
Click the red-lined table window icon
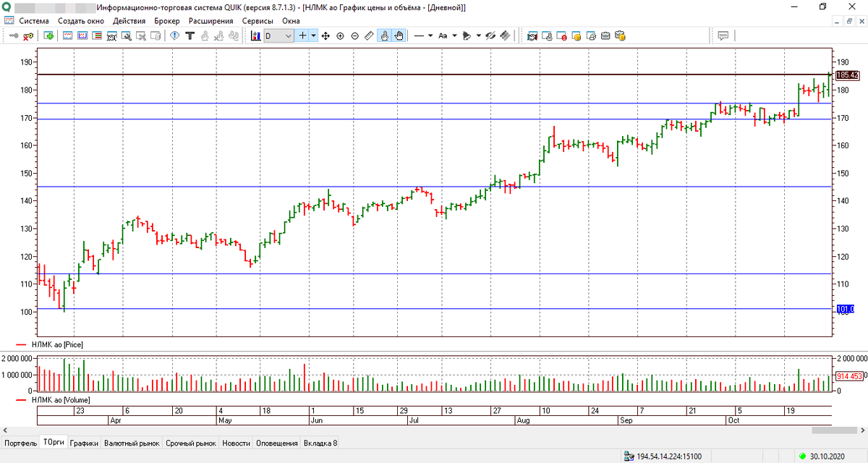(97, 35)
